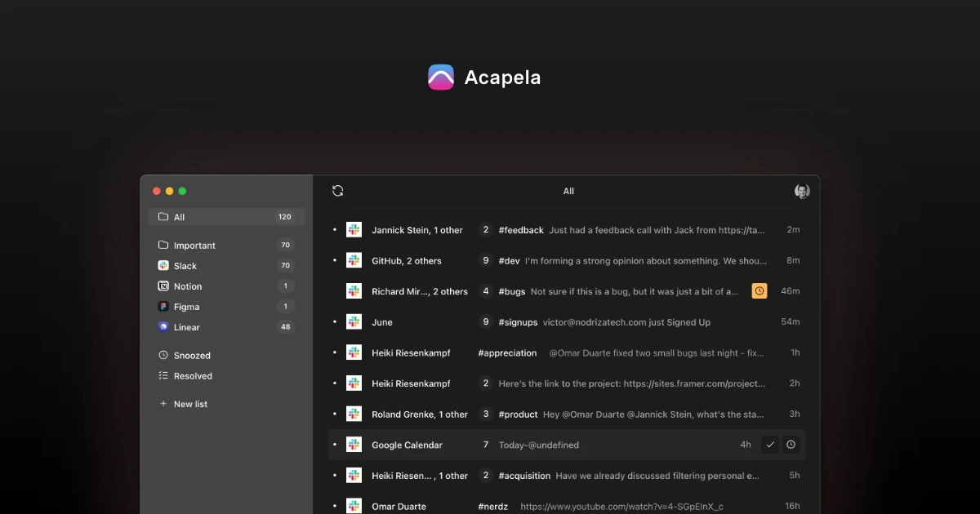
Task: Select the All folder icon
Action: coord(163,217)
